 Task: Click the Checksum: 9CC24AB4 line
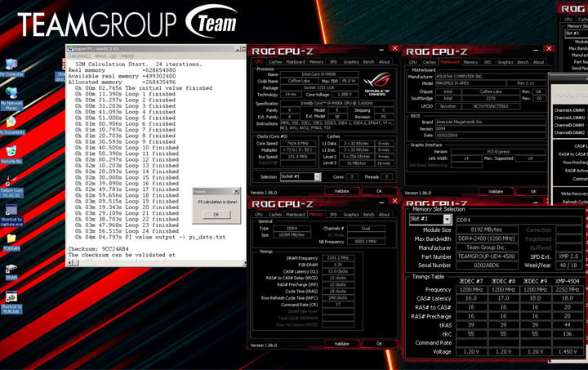click(98, 249)
